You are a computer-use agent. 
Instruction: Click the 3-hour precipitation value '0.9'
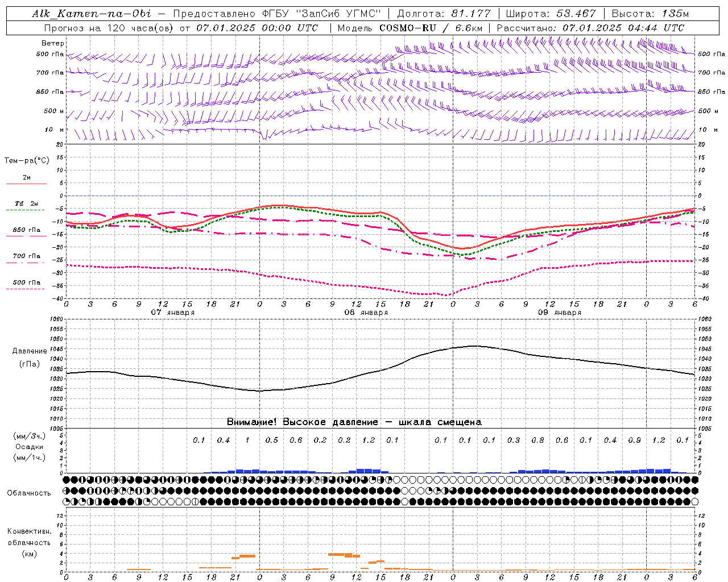point(634,440)
